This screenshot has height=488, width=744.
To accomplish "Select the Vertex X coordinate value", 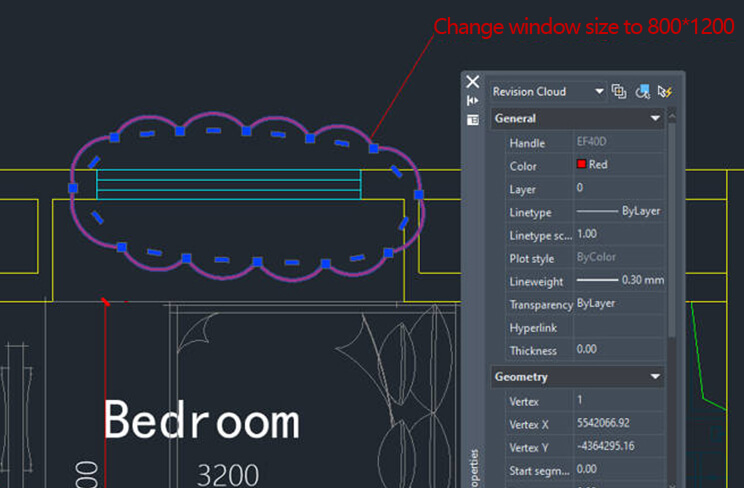I will click(x=618, y=424).
